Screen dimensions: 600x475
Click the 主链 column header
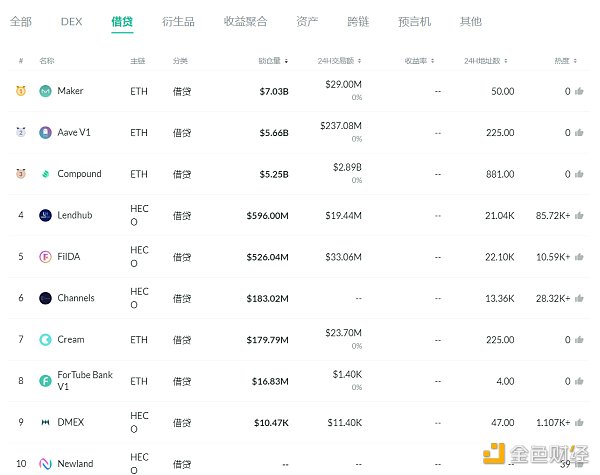point(137,61)
